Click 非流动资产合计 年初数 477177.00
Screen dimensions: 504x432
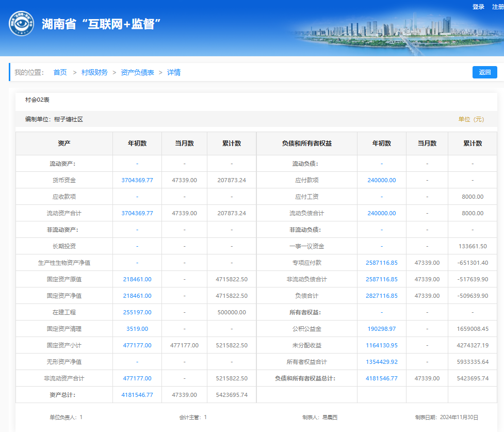137,378
